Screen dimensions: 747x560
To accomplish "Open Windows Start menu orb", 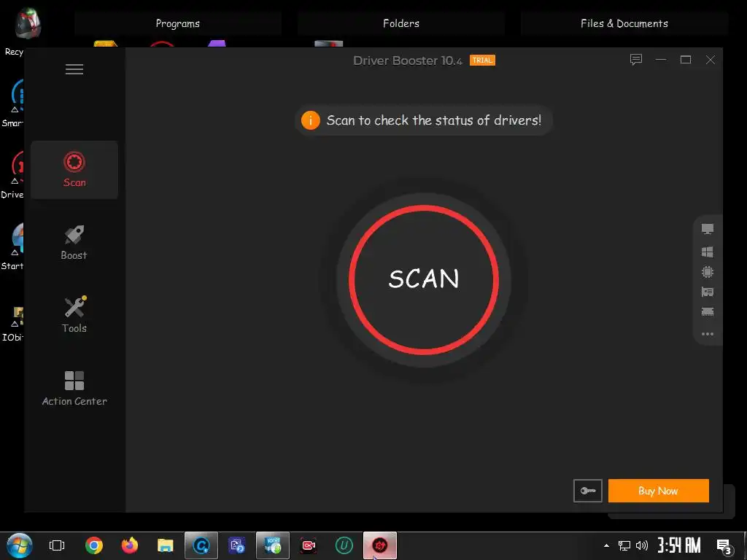I will coord(20,545).
